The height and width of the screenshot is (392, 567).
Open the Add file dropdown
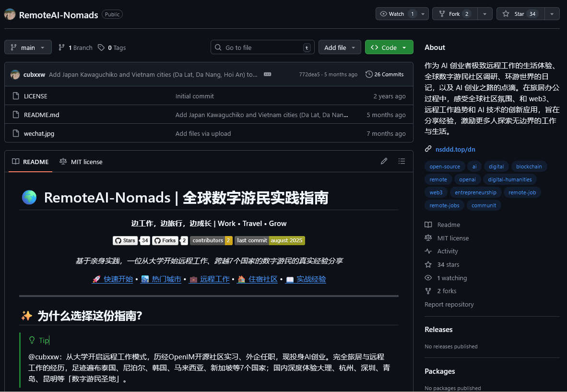point(340,48)
